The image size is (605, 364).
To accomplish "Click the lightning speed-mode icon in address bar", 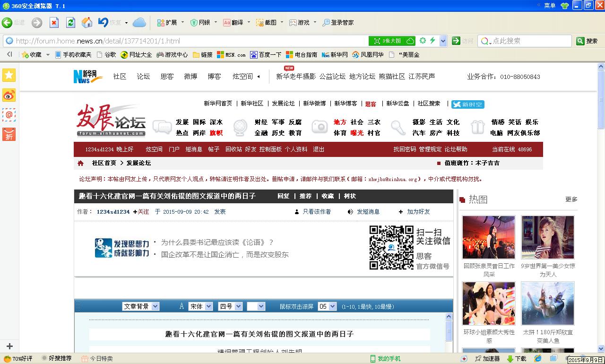I will [432, 41].
